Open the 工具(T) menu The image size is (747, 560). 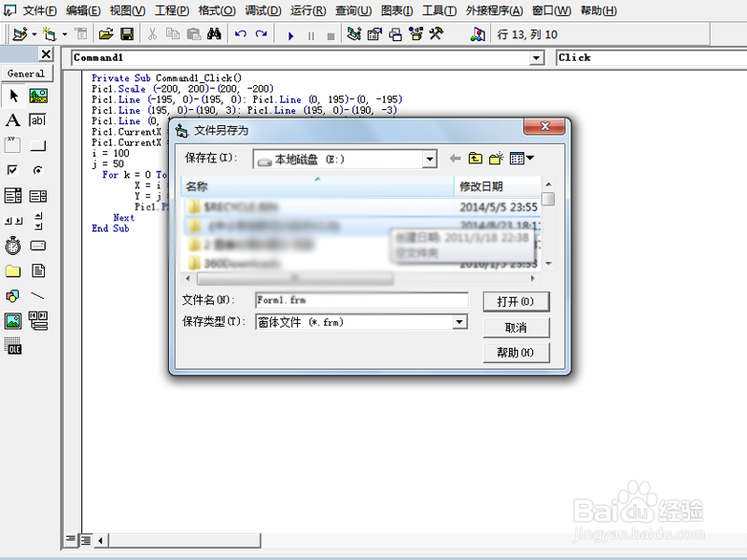tap(439, 10)
